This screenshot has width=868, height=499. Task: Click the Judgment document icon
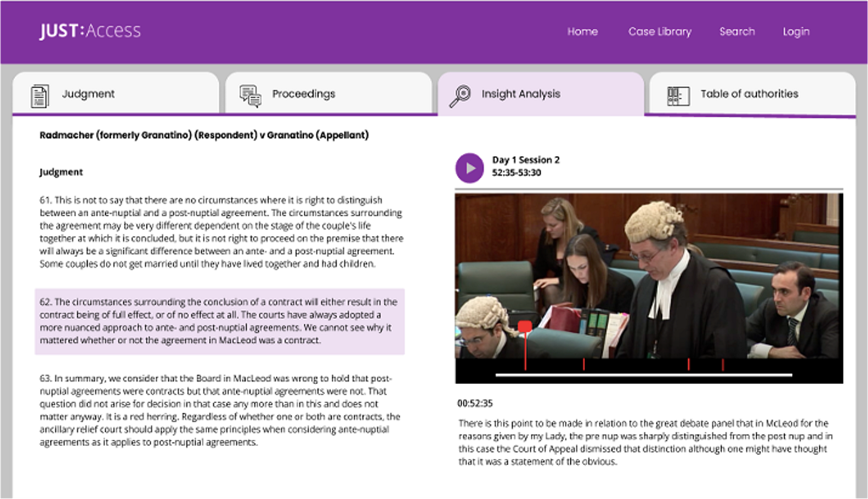click(40, 96)
